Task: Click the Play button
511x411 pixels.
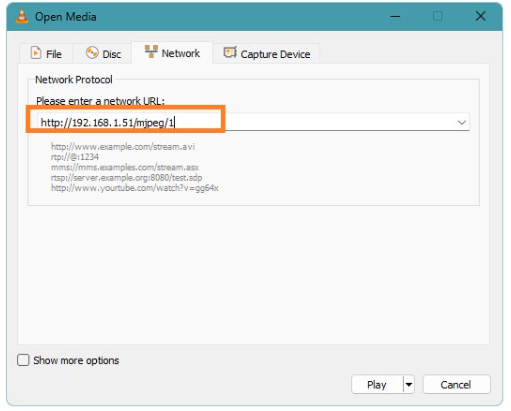Action: pos(377,385)
